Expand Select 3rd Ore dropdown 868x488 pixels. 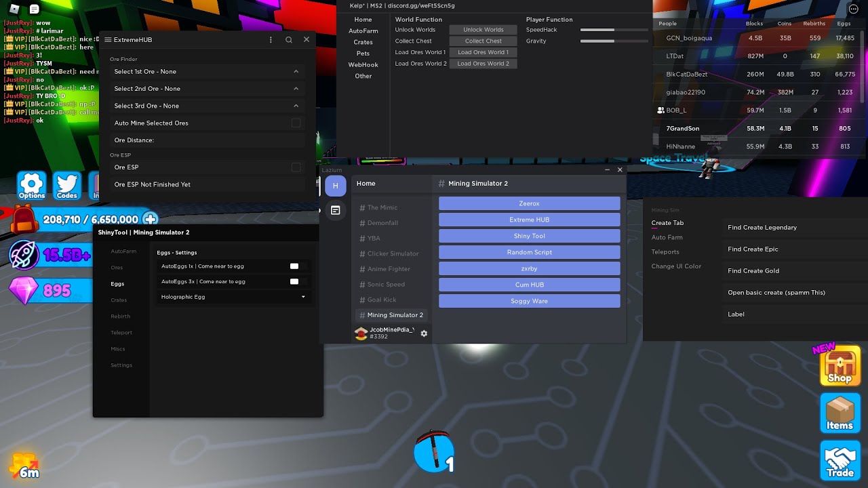coord(208,106)
